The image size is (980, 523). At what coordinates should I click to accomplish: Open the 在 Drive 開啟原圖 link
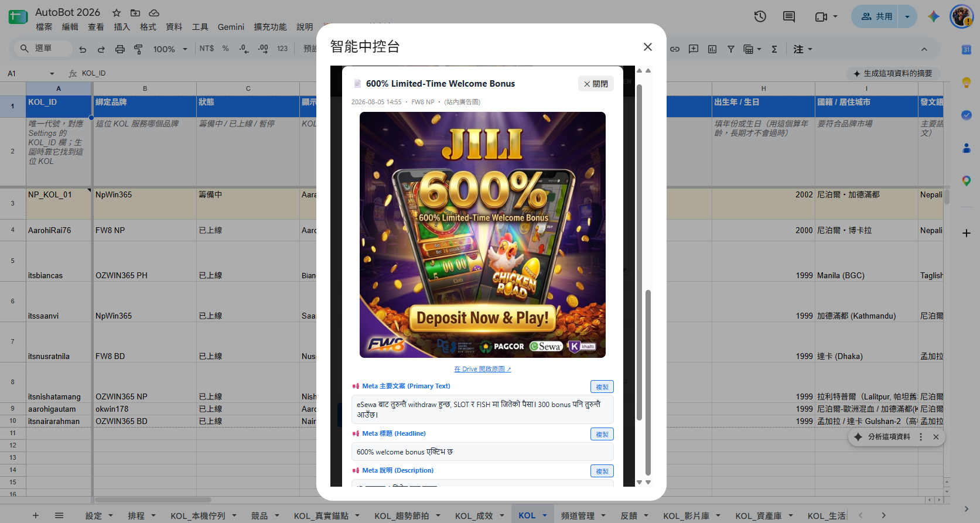(x=483, y=369)
